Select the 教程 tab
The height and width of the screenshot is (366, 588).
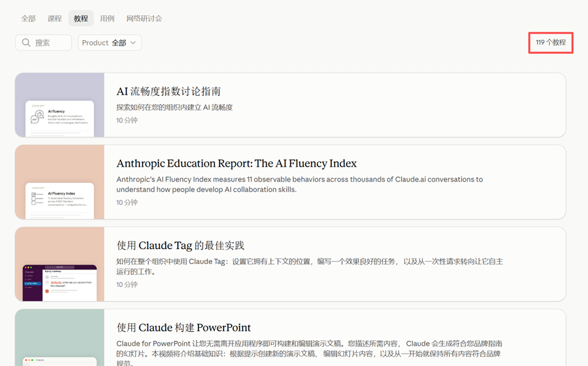[81, 18]
